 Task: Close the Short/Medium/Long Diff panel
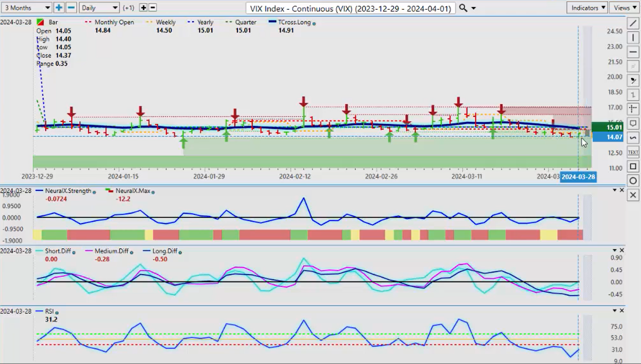[x=622, y=250]
